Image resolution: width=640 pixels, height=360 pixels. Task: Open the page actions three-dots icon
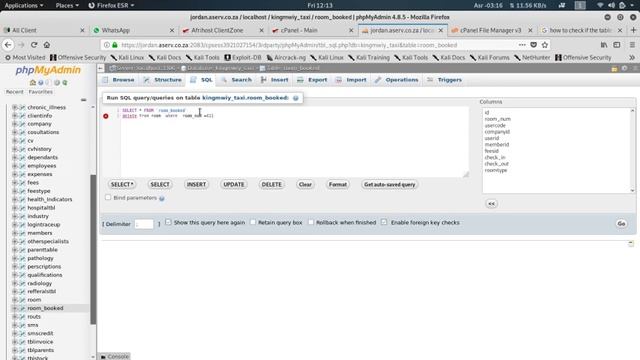pos(522,45)
